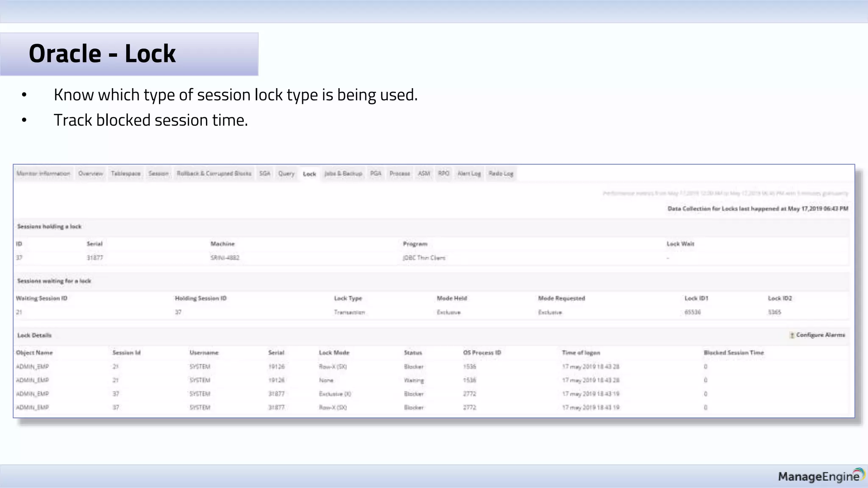This screenshot has height=488, width=868.
Task: Switch to the Redo Log tab
Action: [x=501, y=174]
